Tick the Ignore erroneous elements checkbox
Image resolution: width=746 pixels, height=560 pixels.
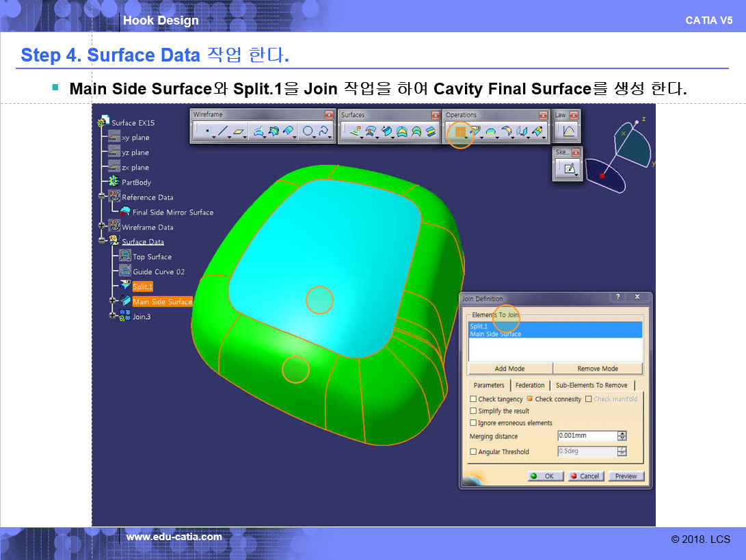(473, 423)
